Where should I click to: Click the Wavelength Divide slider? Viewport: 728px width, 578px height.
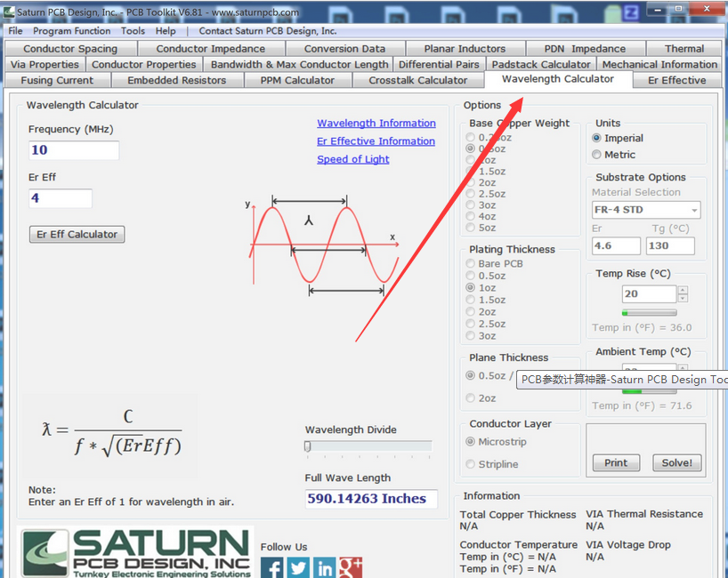coord(368,446)
